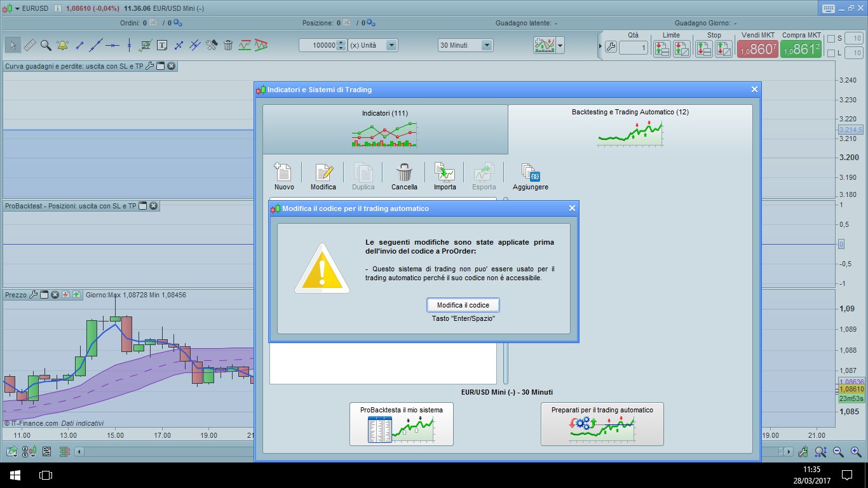Click the L value input field
This screenshot has width=868, height=488.
coord(854,53)
